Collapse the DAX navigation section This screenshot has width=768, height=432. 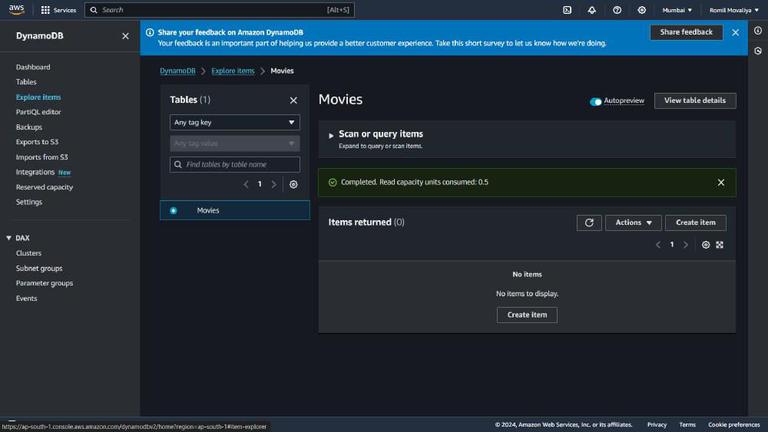coord(8,238)
